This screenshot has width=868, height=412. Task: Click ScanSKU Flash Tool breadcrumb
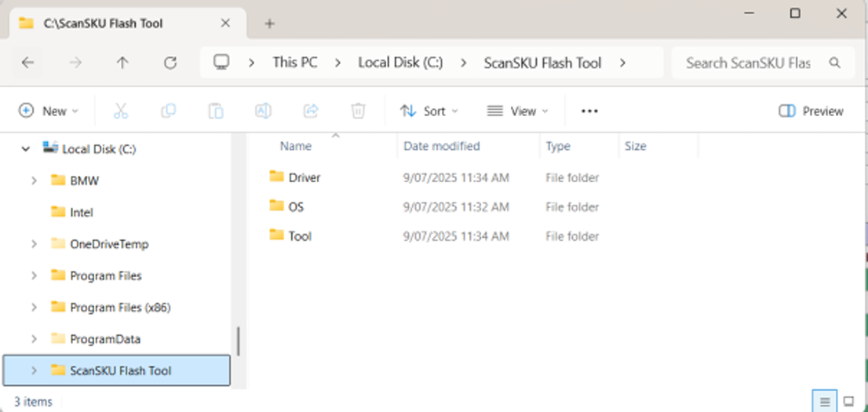pos(542,63)
